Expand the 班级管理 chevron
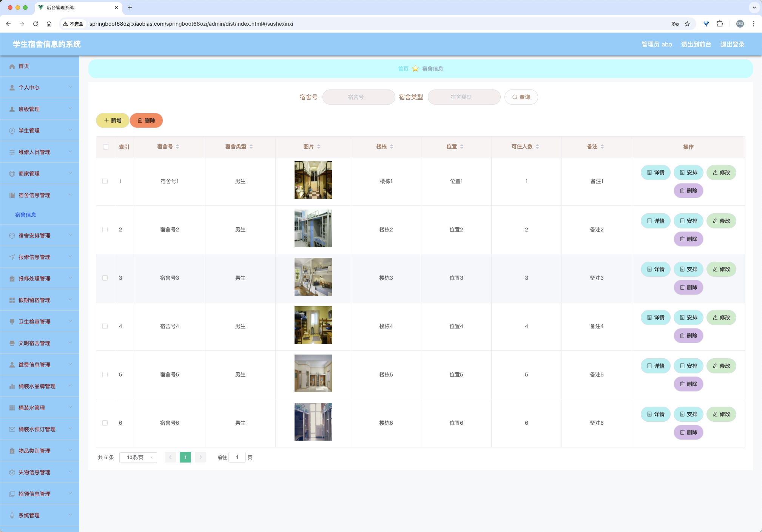Viewport: 762px width, 532px height. [x=70, y=109]
